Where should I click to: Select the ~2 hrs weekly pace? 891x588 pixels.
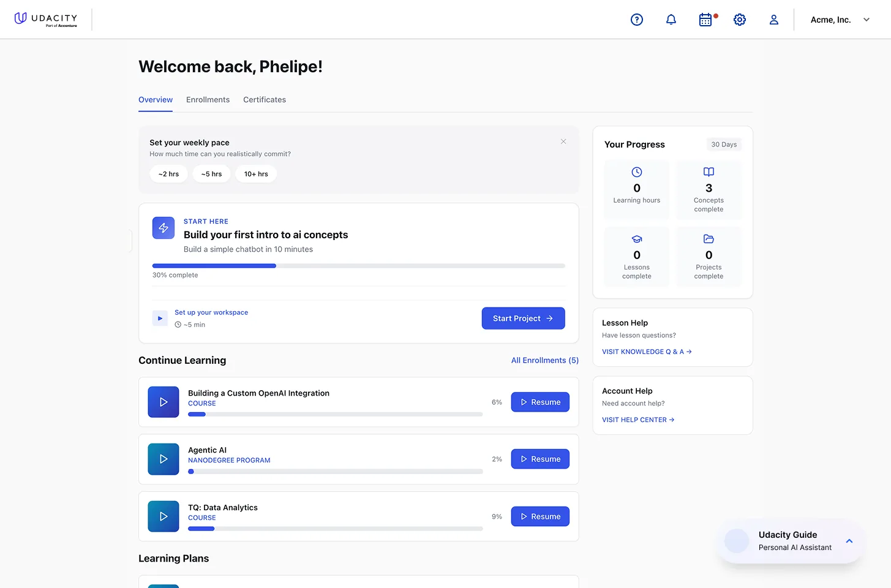point(169,174)
